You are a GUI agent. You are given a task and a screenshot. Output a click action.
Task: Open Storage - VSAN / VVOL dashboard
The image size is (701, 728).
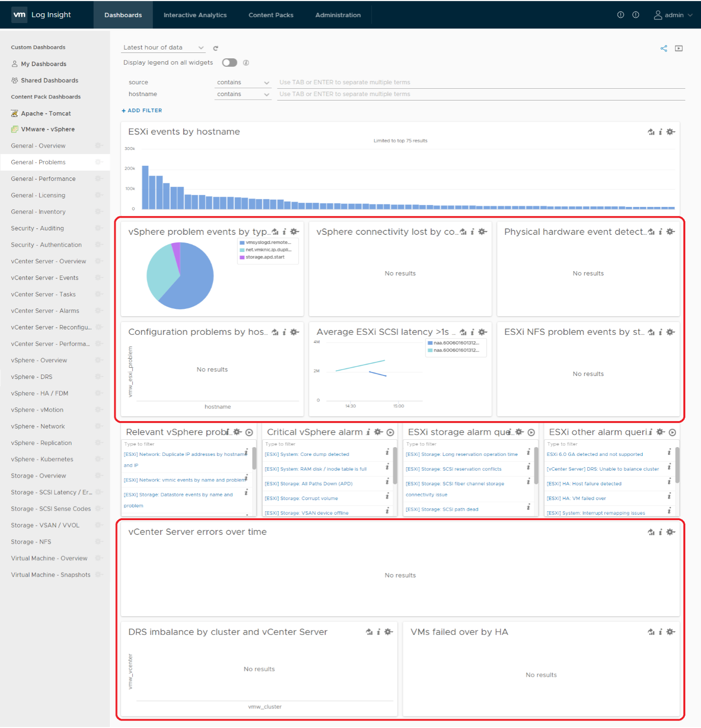coord(45,525)
